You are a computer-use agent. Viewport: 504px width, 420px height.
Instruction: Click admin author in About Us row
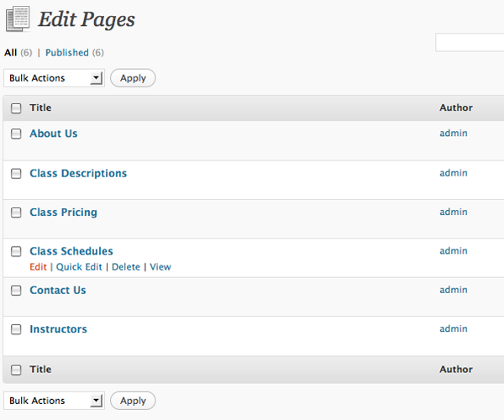454,133
